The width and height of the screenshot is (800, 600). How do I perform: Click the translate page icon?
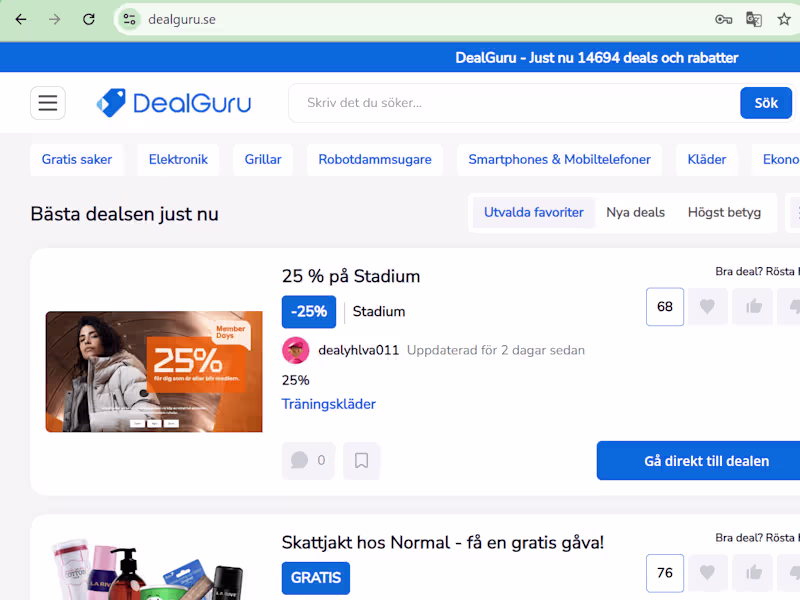(x=754, y=19)
